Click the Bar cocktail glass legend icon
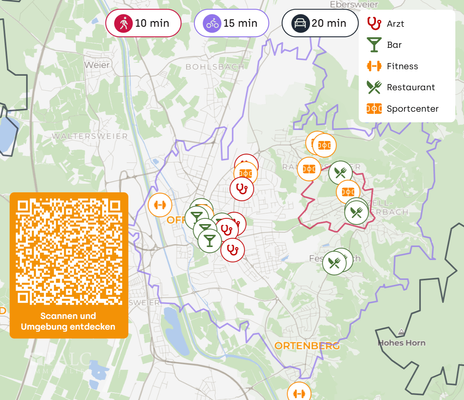The image size is (464, 400). (x=374, y=45)
